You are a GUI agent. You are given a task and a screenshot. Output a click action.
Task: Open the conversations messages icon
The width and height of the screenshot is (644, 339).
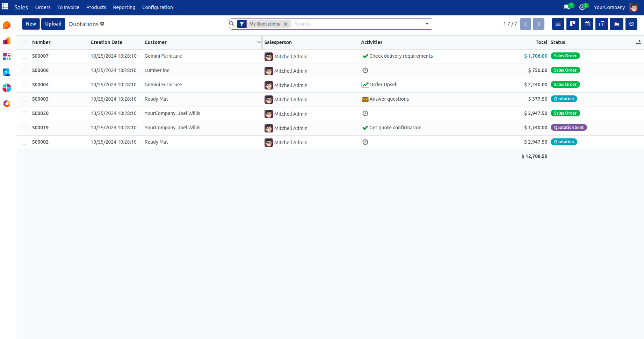566,7
